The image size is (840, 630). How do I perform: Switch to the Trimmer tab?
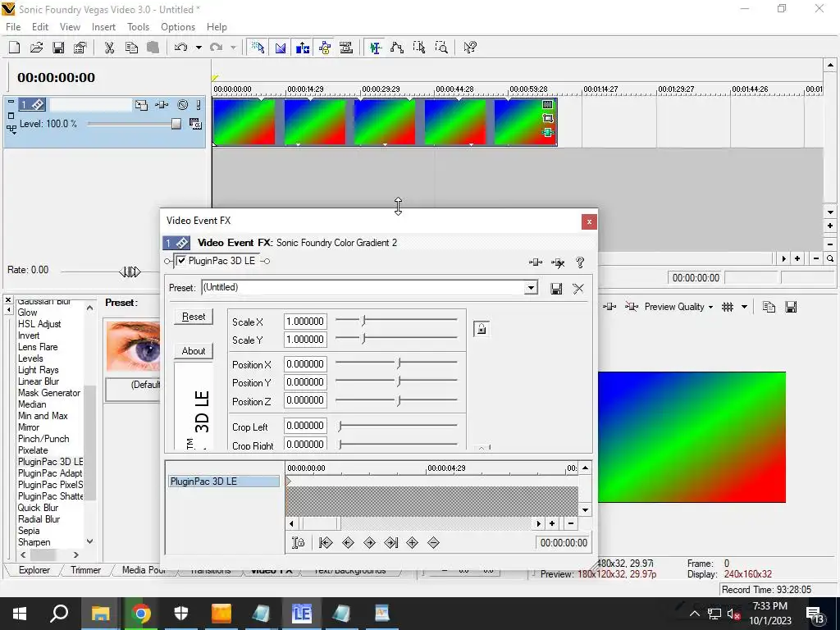click(x=85, y=570)
